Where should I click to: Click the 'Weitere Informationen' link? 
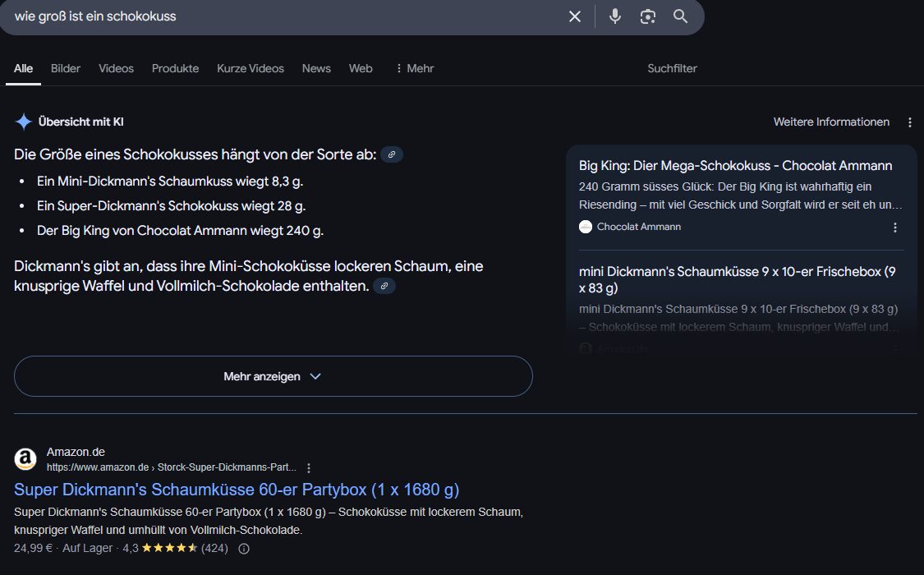[831, 122]
